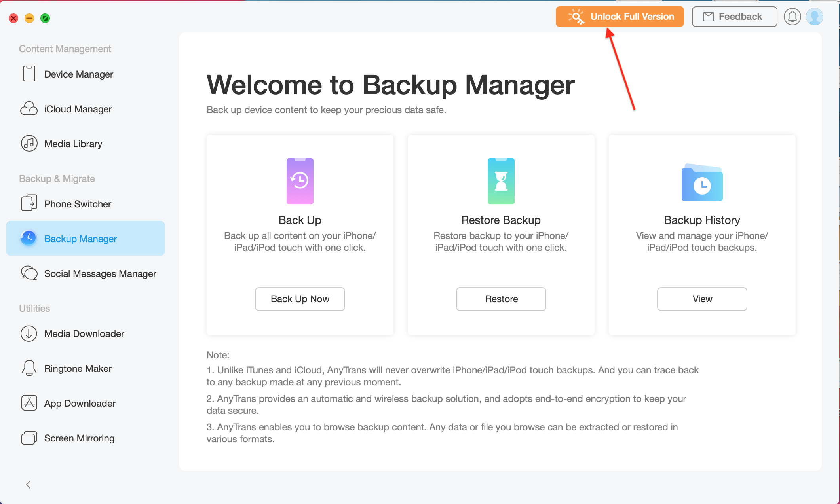Click View under Backup History
This screenshot has height=504, width=840.
[x=702, y=299]
